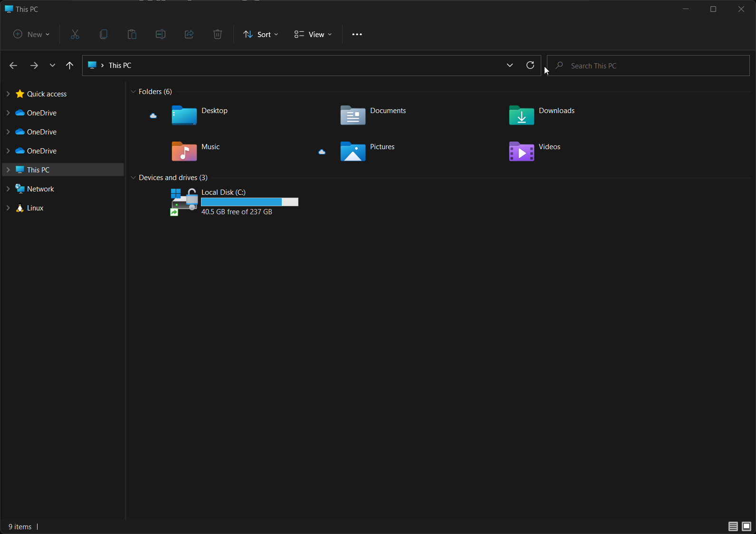Image resolution: width=756 pixels, height=534 pixels.
Task: Click the Local Disk C: storage usage bar
Action: tap(250, 202)
